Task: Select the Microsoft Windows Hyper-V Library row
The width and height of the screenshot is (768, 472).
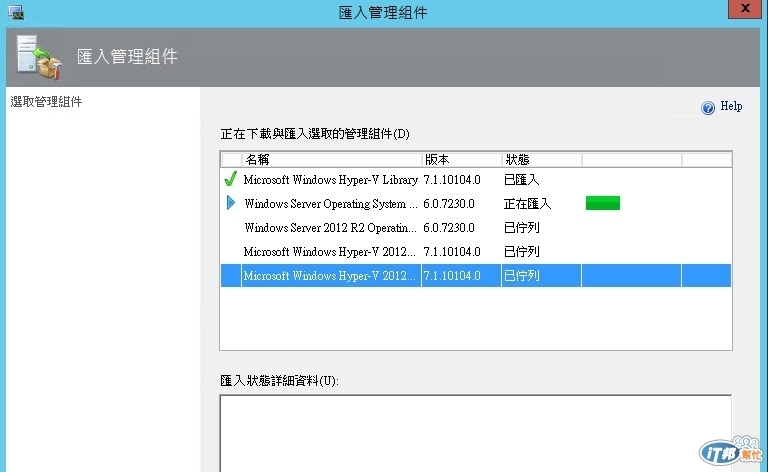Action: (x=476, y=180)
